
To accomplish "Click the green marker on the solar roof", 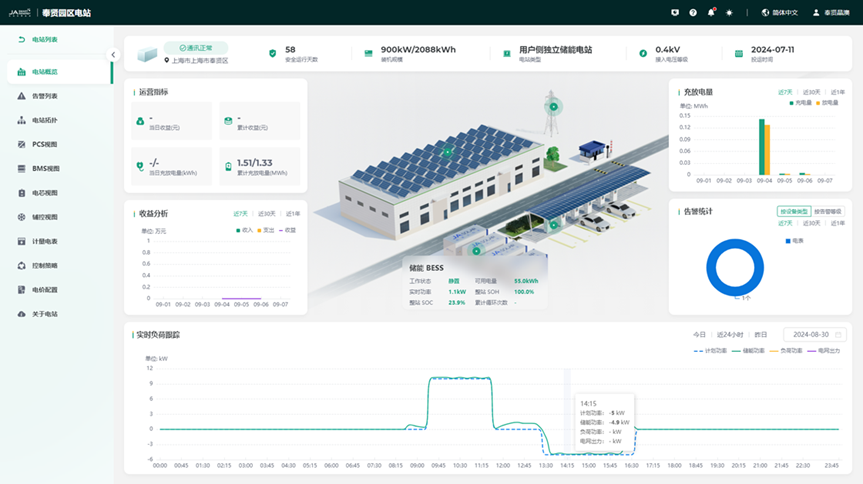I will [x=446, y=150].
